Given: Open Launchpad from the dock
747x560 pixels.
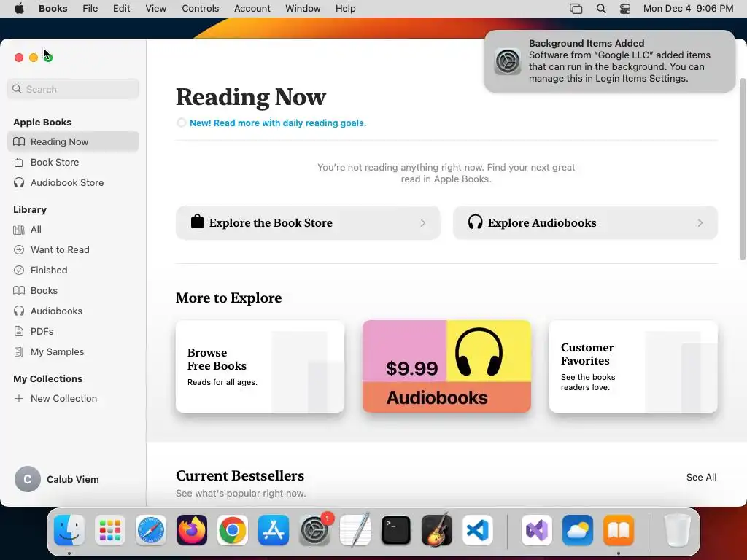Looking at the screenshot, I should pos(110,530).
